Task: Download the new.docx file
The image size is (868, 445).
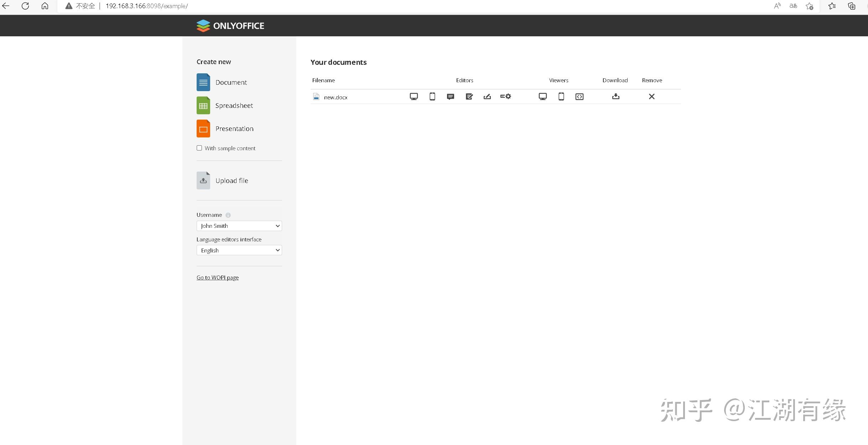Action: tap(616, 96)
